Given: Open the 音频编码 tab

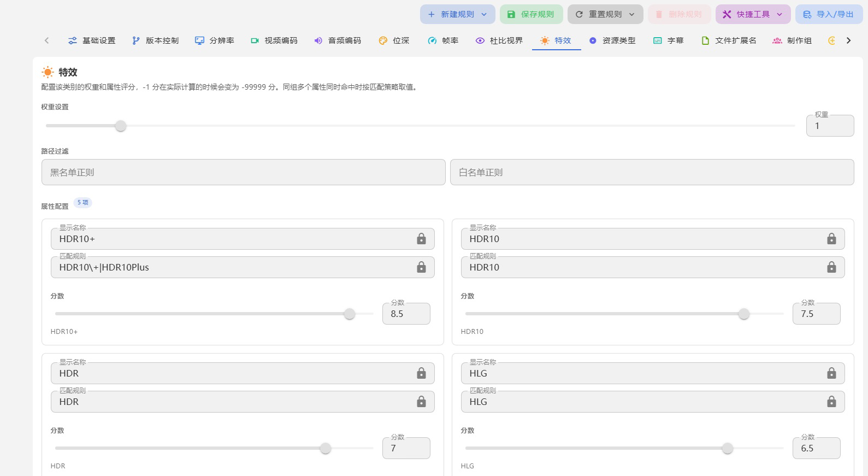Looking at the screenshot, I should tap(338, 40).
